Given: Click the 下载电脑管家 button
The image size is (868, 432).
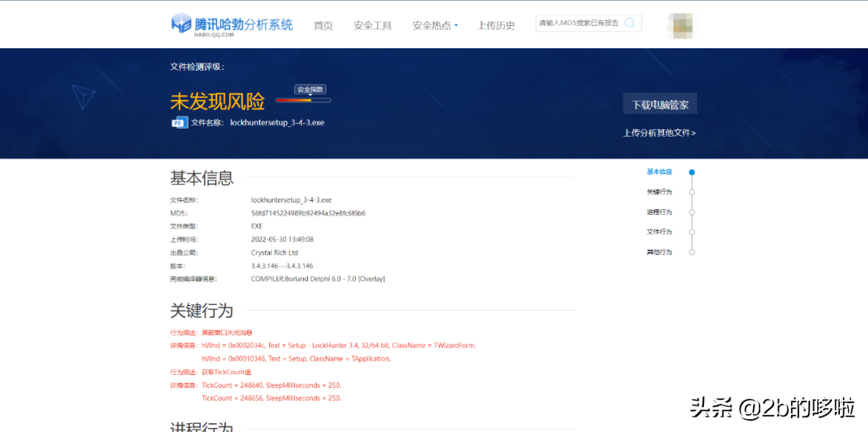Looking at the screenshot, I should [660, 104].
